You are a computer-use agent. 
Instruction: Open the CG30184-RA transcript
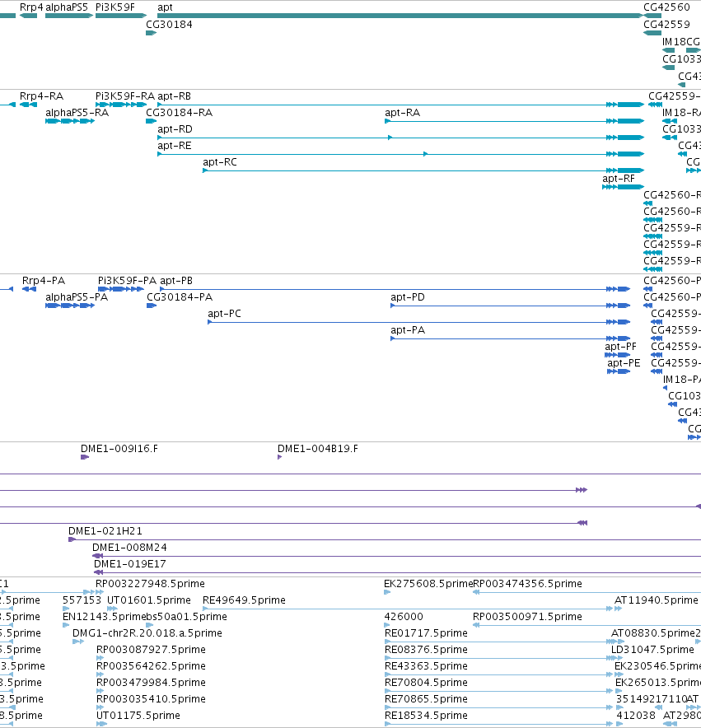pyautogui.click(x=180, y=113)
